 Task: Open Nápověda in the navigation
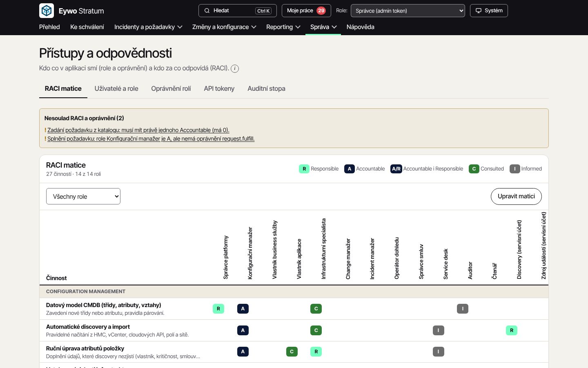pos(361,27)
